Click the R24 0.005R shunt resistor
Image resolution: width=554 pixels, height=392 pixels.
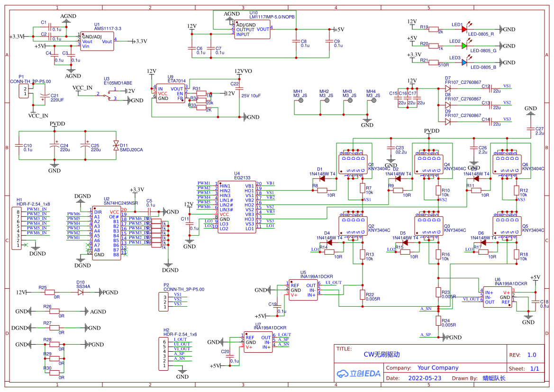(x=438, y=321)
